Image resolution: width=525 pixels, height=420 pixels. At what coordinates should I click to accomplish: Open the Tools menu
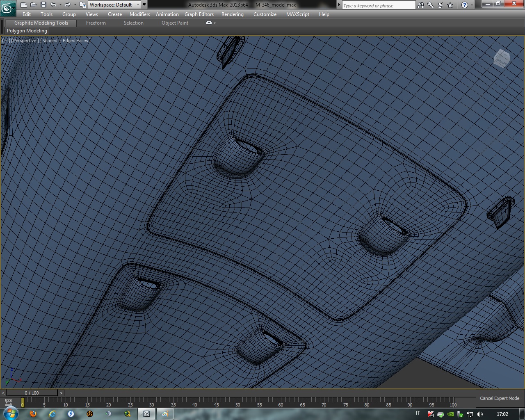46,14
